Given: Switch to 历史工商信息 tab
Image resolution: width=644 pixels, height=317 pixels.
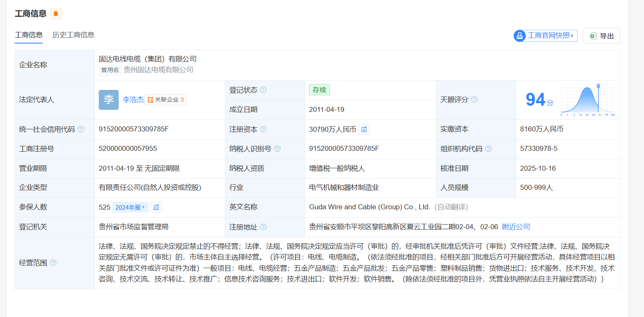Looking at the screenshot, I should (x=73, y=35).
